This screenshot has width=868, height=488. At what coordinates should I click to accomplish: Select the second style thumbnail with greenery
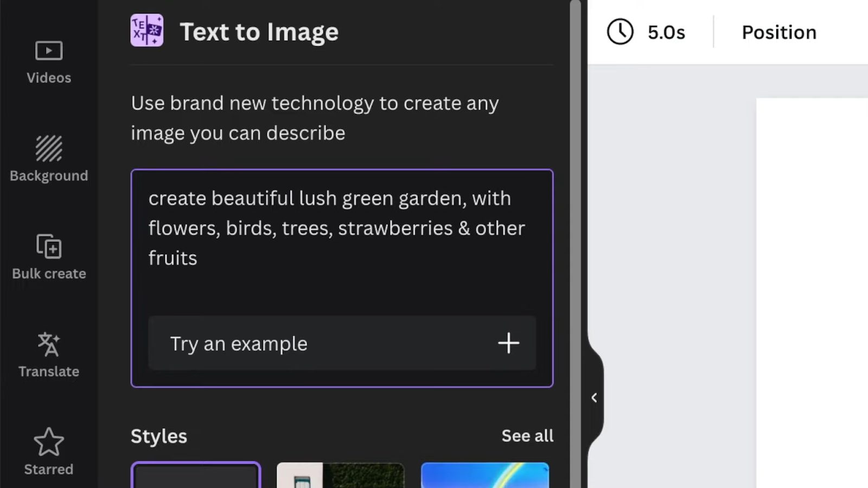[341, 475]
